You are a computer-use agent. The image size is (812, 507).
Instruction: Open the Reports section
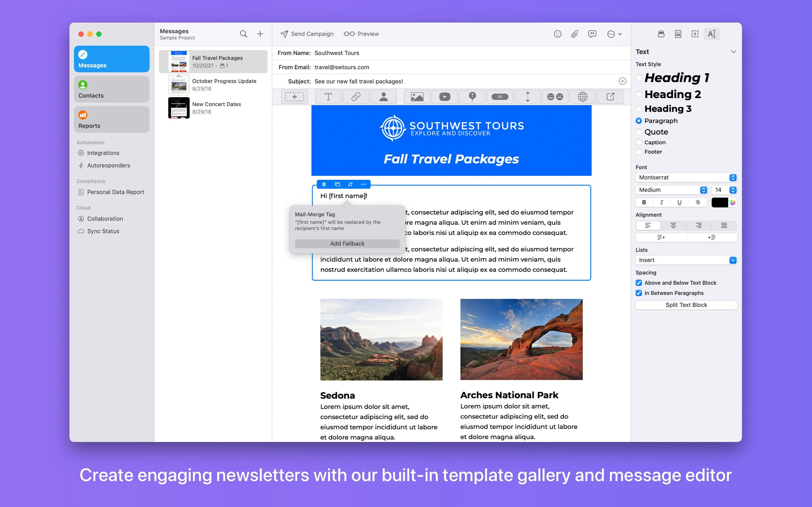pyautogui.click(x=111, y=119)
